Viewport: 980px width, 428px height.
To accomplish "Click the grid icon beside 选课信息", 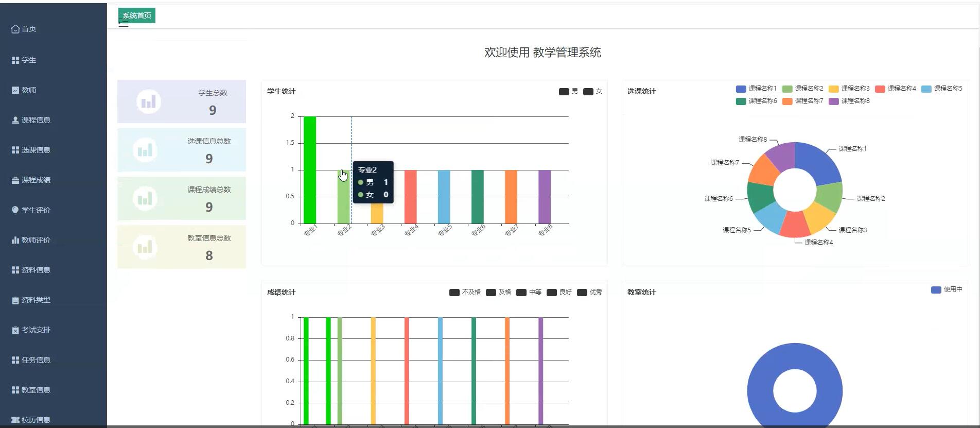I will pos(15,150).
